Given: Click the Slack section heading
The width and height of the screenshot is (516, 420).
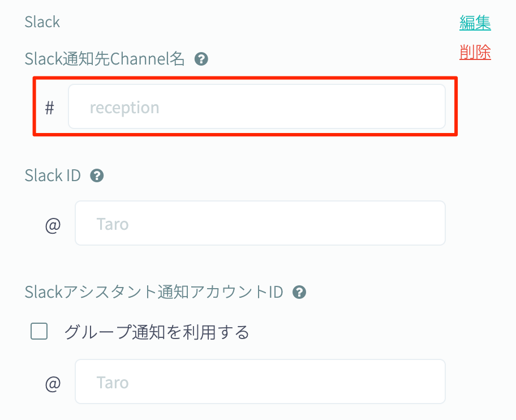Looking at the screenshot, I should [x=42, y=22].
